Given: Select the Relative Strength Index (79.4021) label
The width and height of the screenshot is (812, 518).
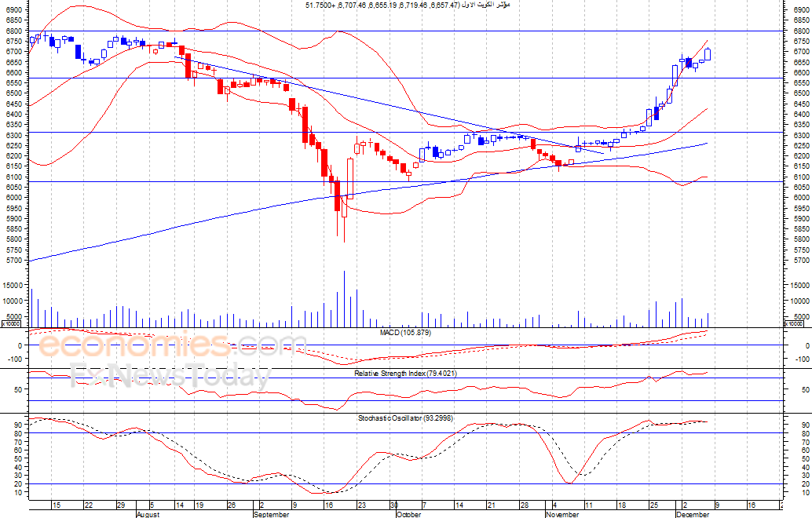Looking at the screenshot, I should click(405, 373).
